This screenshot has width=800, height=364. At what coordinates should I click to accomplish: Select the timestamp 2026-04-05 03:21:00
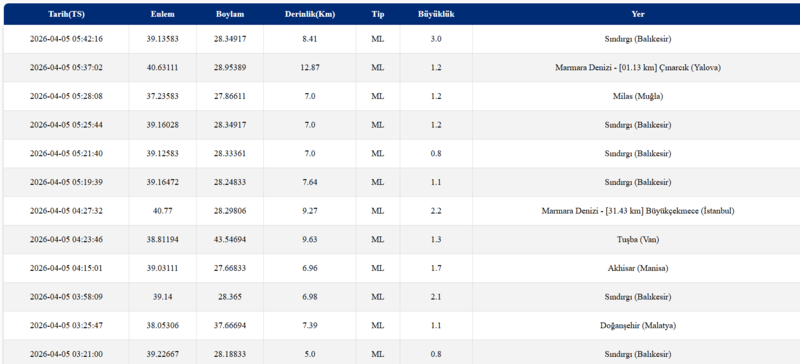tap(66, 353)
